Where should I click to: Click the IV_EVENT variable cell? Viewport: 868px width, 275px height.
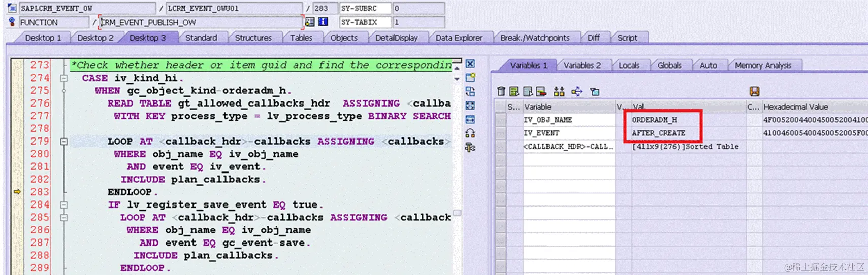click(x=569, y=133)
